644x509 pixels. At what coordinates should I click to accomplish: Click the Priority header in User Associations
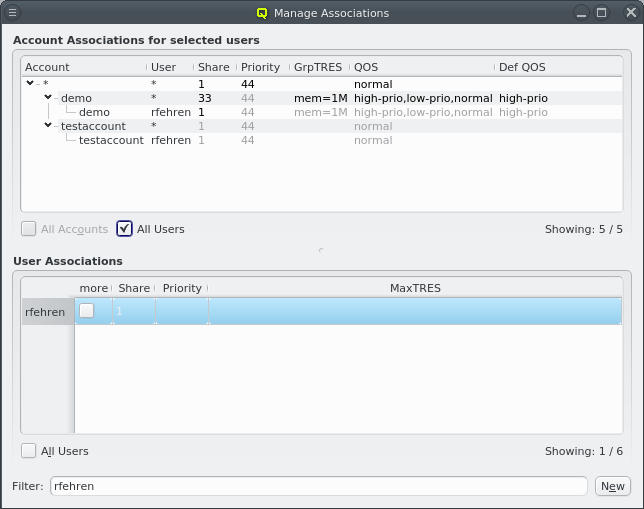click(x=182, y=288)
